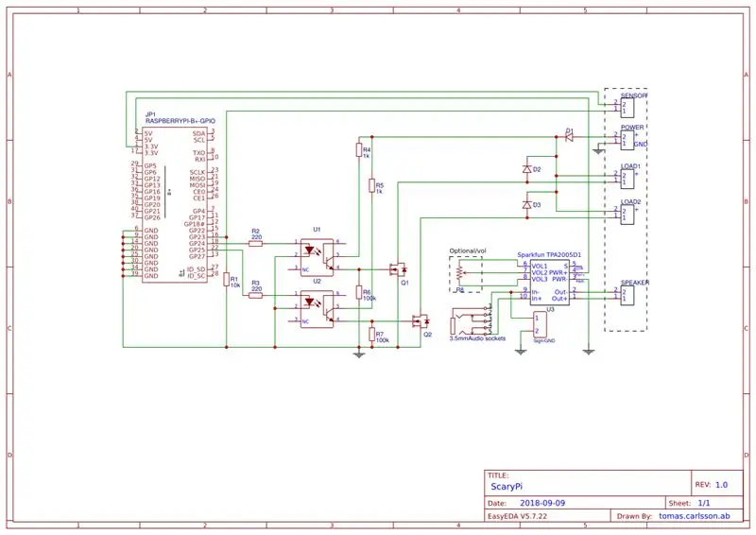The height and width of the screenshot is (535, 756).
Task: Click the date field 2018-09-09
Action: [542, 503]
